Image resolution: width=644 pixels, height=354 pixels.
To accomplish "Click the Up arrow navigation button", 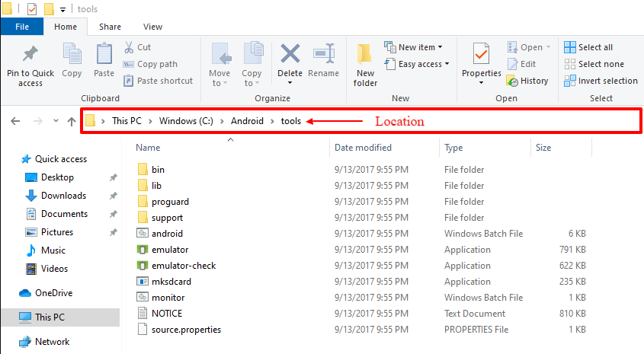I will (71, 121).
